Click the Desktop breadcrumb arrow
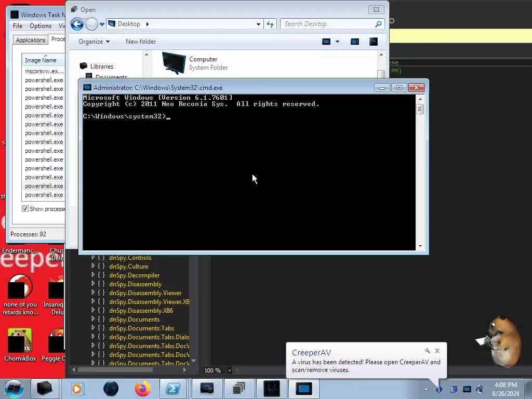Viewport: 532px width, 399px height. pos(147,24)
